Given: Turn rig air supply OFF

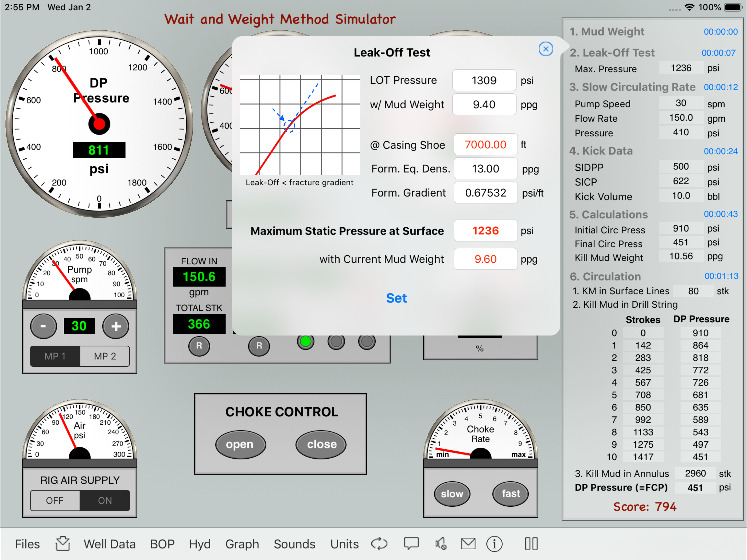Looking at the screenshot, I should click(55, 500).
